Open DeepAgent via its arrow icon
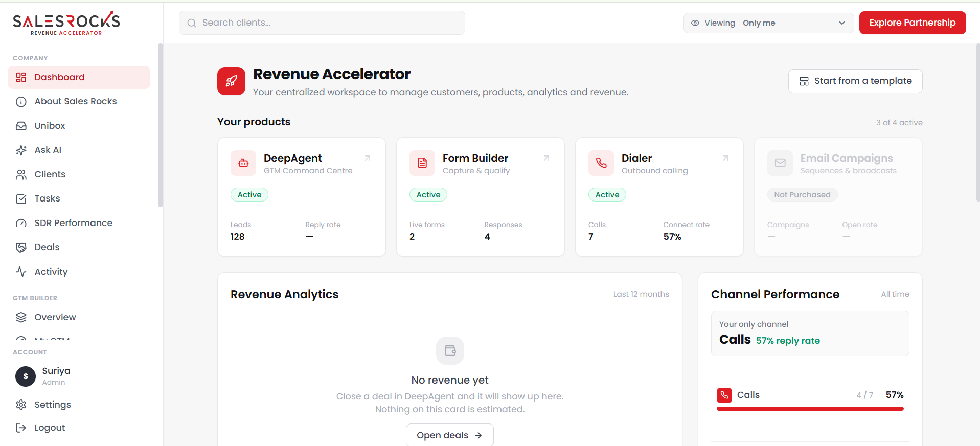The image size is (980, 446). tap(368, 158)
